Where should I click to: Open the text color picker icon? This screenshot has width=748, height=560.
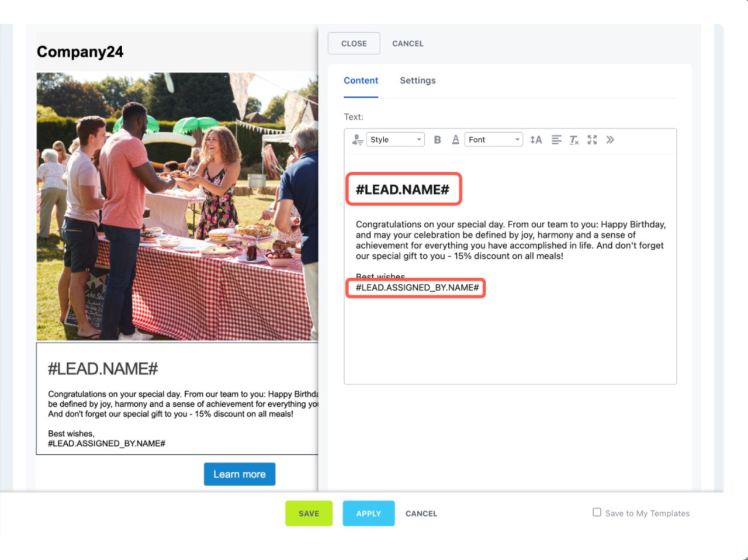[x=455, y=140]
